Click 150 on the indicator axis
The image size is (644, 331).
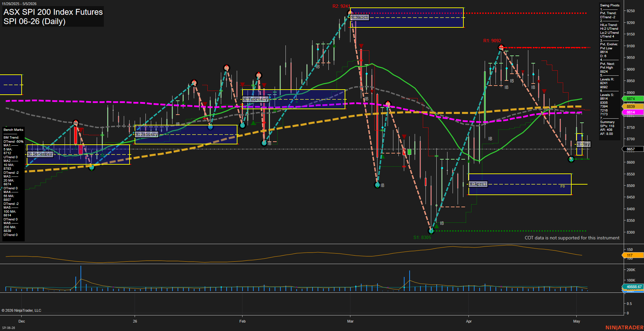(630, 250)
